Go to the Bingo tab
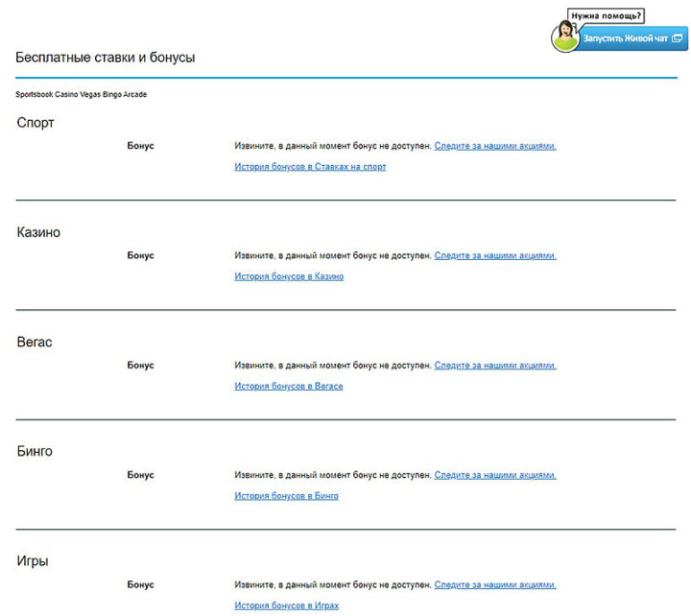 (x=117, y=95)
